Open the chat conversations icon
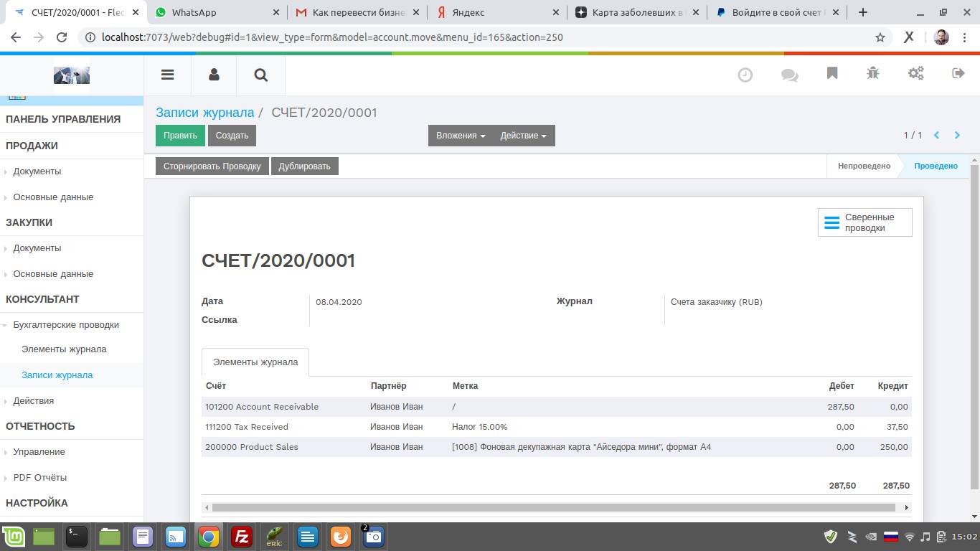 (789, 75)
